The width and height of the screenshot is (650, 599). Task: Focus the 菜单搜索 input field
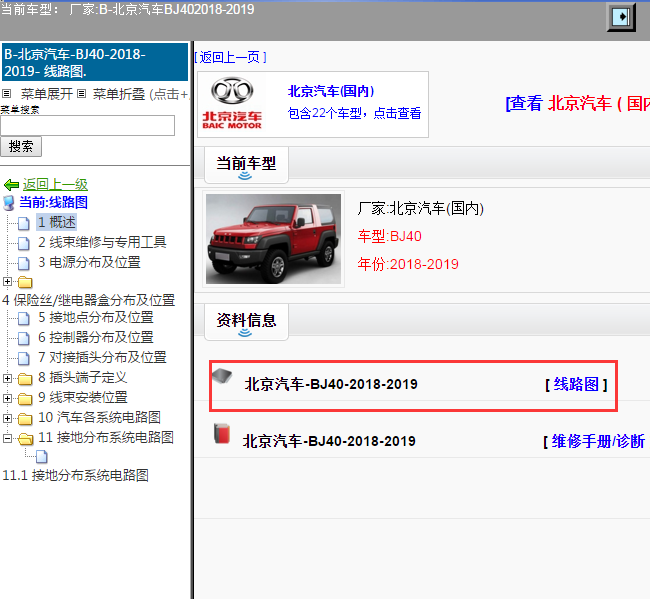point(87,126)
